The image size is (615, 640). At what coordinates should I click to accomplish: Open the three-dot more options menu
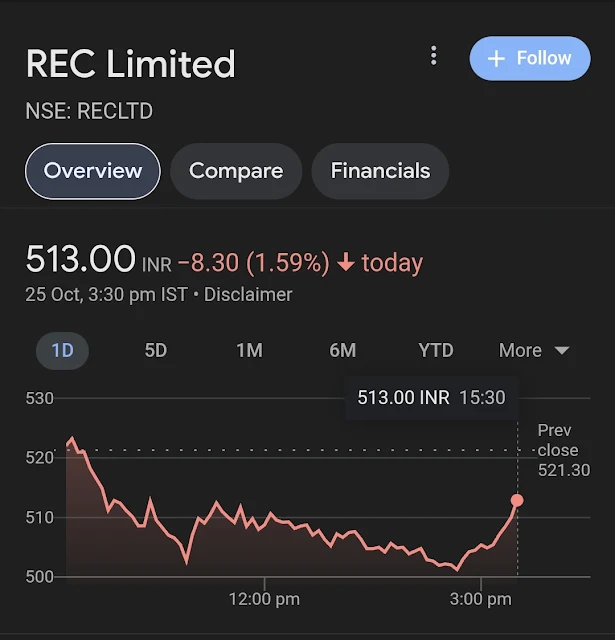click(433, 56)
